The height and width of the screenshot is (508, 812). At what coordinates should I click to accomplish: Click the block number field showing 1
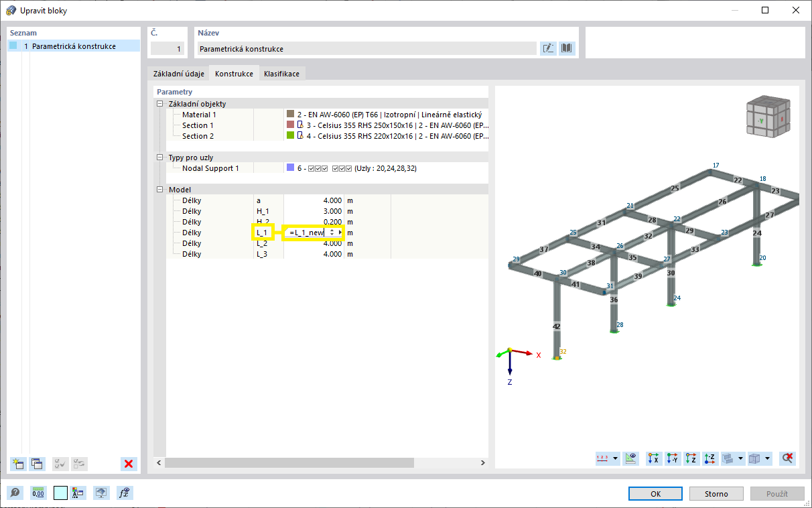coord(166,49)
